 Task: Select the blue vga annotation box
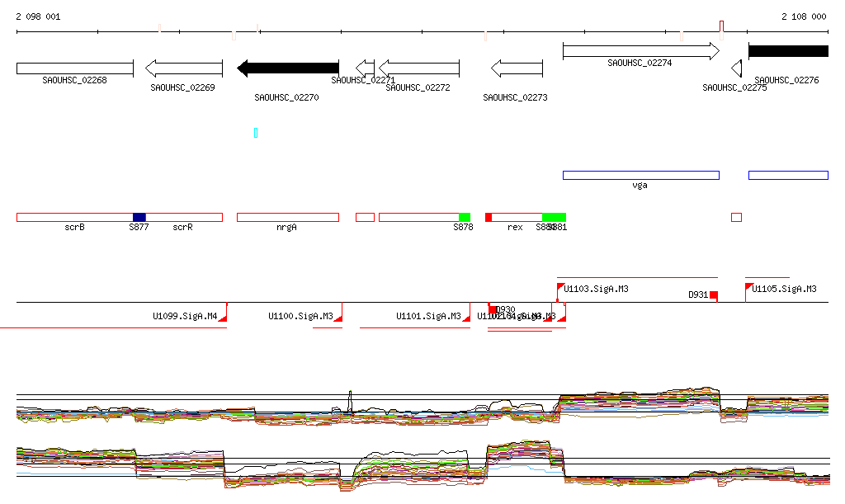tap(640, 175)
